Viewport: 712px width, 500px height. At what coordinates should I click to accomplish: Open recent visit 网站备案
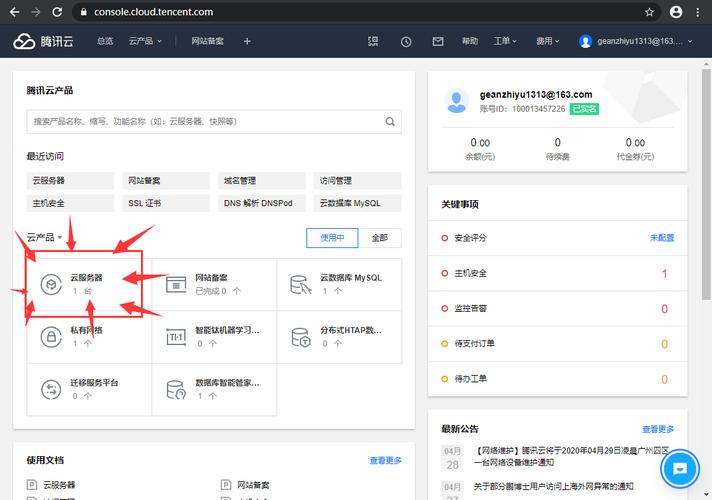click(166, 181)
